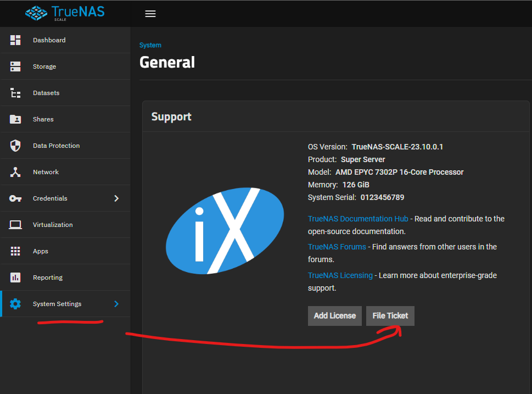Click the Dashboard grid icon
This screenshot has height=394, width=532.
tap(15, 40)
